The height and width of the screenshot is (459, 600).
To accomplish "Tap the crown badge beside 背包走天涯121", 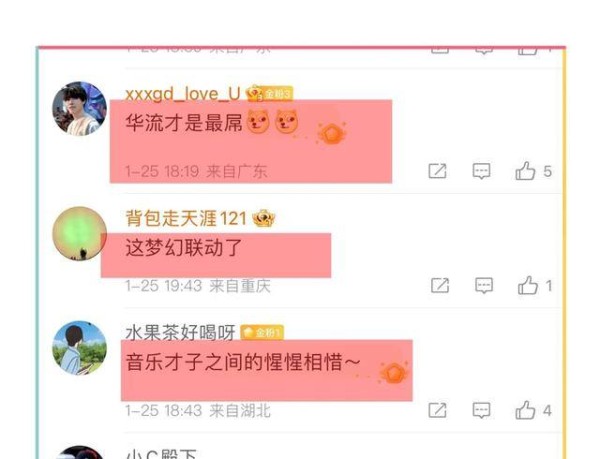I will click(x=264, y=218).
